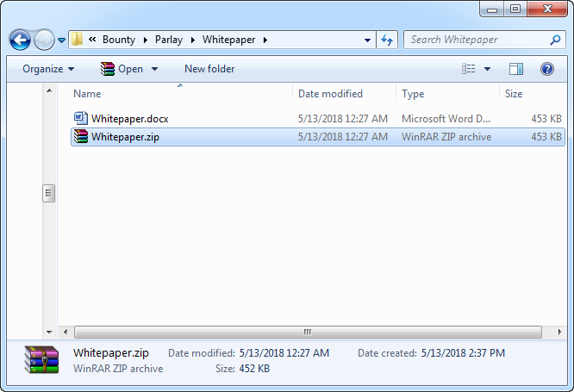The width and height of the screenshot is (574, 392).
Task: Navigate to Parlay in the breadcrumb
Action: point(169,40)
